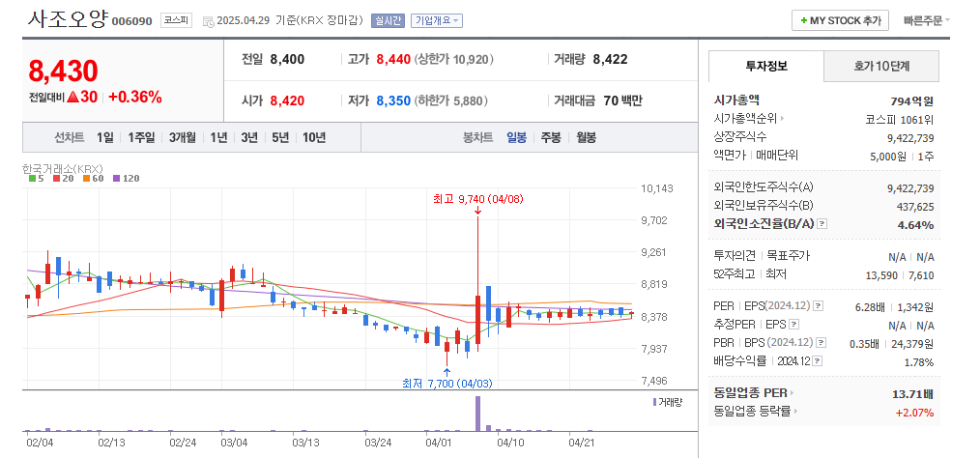Click the 최고 9,740 (04/08) chart marker
980x458 pixels.
click(478, 199)
